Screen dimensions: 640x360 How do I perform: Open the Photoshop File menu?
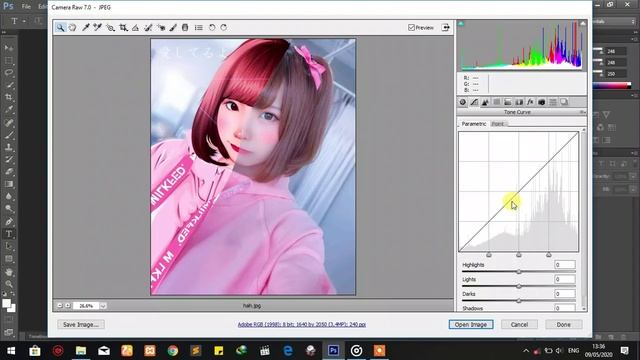click(26, 7)
